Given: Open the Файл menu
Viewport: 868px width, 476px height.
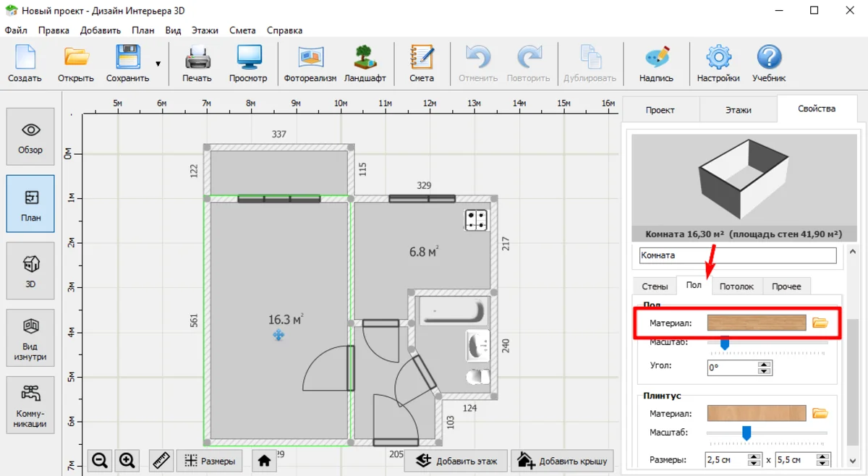Looking at the screenshot, I should [16, 30].
